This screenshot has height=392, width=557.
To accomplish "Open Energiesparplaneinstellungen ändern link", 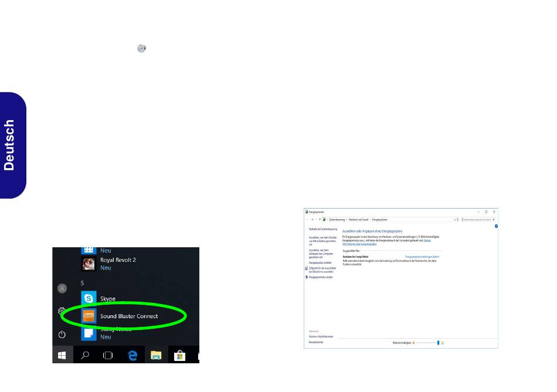I will 422,257.
